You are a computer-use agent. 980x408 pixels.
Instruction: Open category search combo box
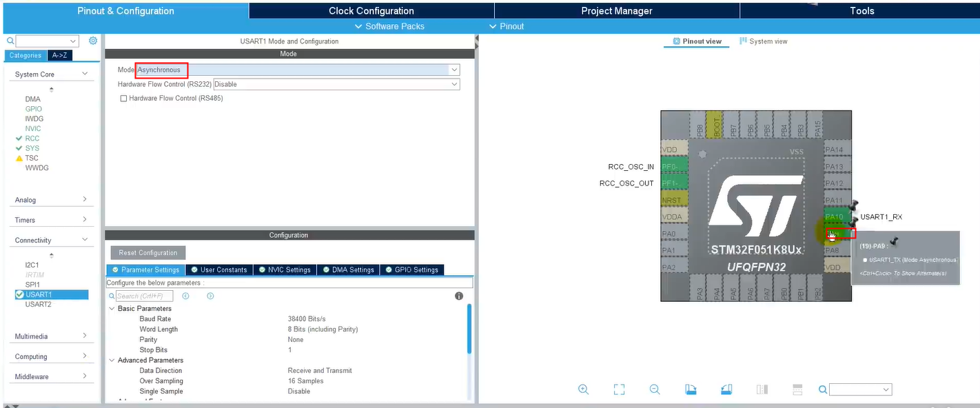click(x=48, y=41)
